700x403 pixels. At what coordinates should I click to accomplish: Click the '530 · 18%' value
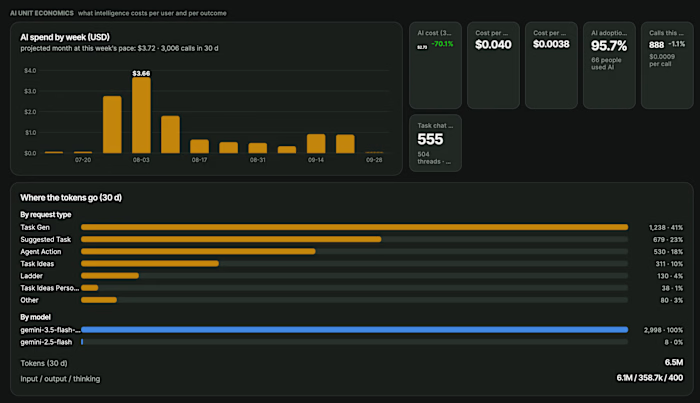668,252
